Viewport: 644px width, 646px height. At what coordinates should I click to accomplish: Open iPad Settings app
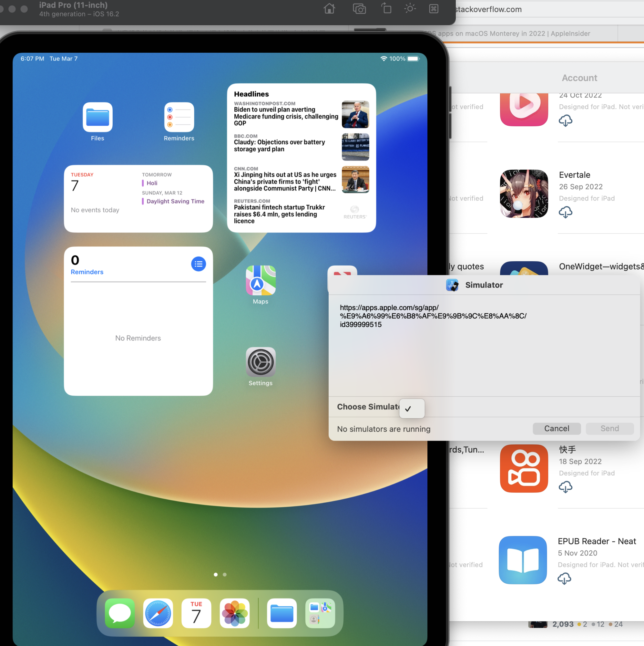[x=260, y=362]
